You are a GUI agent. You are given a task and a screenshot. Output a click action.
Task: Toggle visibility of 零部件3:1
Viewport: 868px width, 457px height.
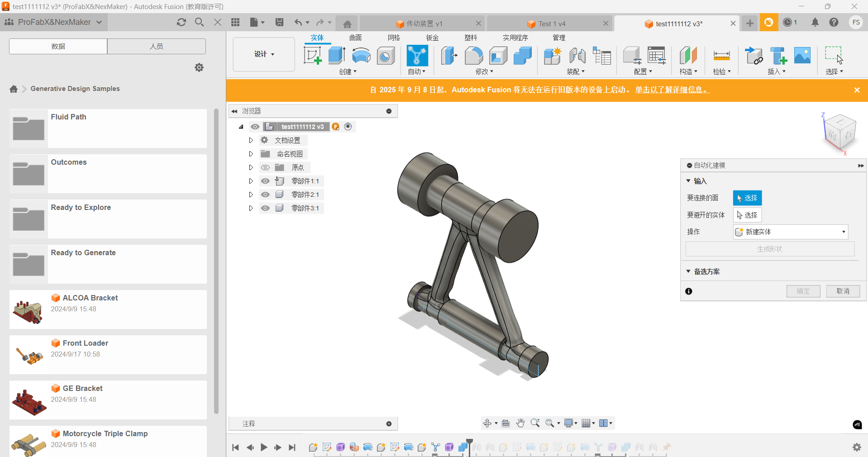265,208
